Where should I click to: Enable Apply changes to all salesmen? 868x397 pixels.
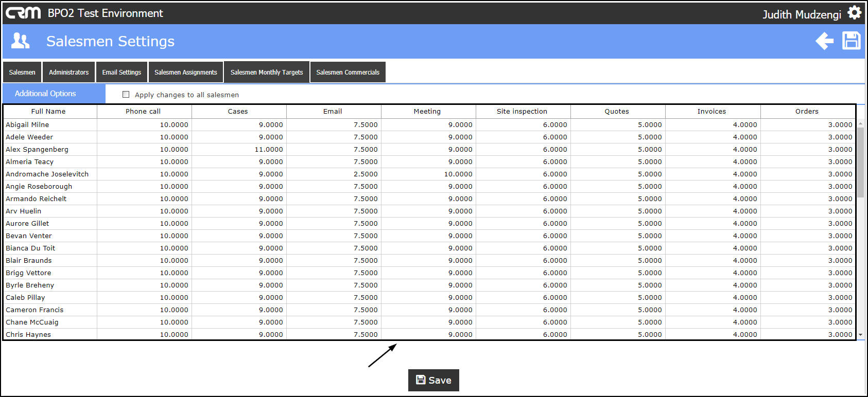pyautogui.click(x=126, y=95)
